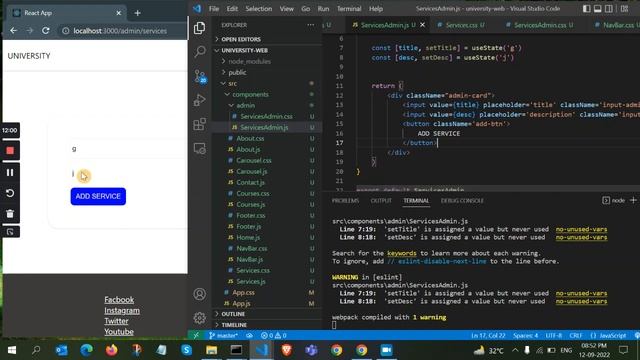
Task: Open the Explorer view in activity bar
Action: click(200, 28)
